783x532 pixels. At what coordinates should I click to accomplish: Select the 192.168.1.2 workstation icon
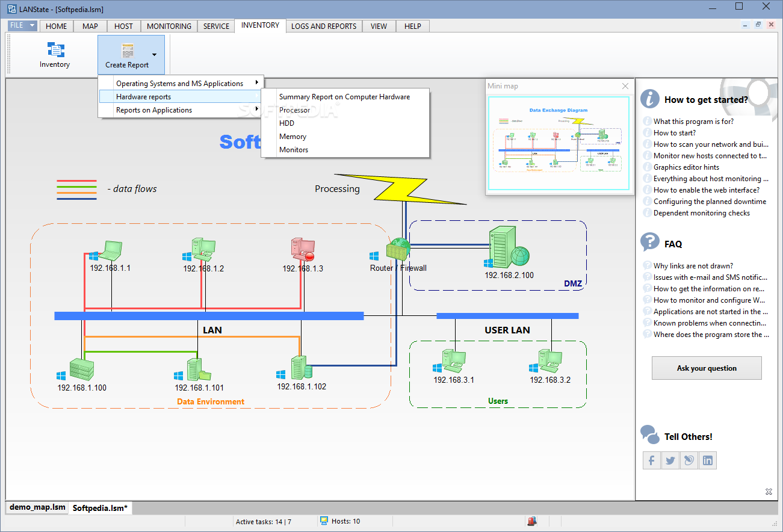click(x=203, y=250)
